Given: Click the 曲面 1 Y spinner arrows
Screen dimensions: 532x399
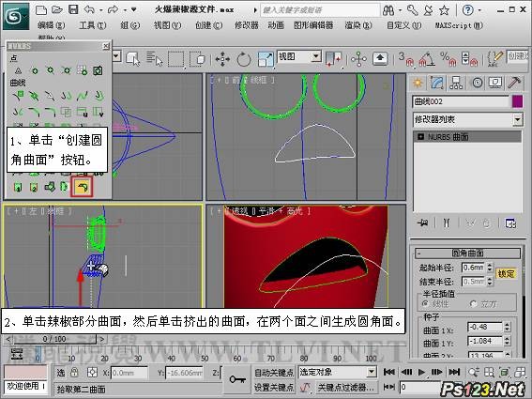Looking at the screenshot, I should 507,341.
